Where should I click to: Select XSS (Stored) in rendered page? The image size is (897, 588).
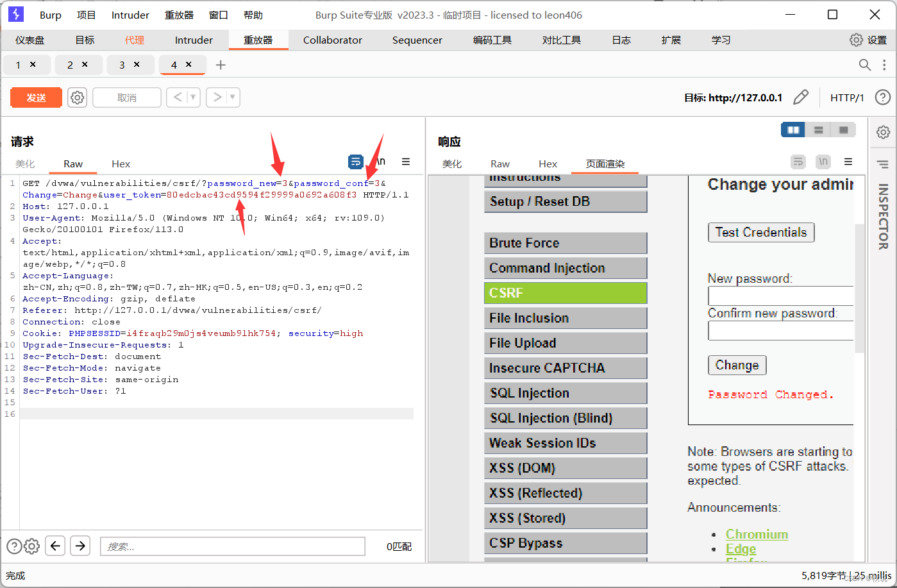pos(566,518)
